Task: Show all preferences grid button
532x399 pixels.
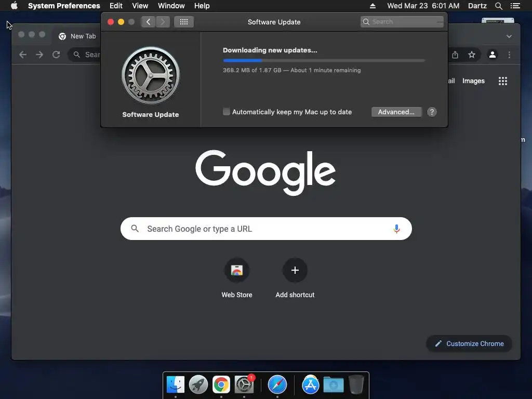Action: (x=184, y=22)
